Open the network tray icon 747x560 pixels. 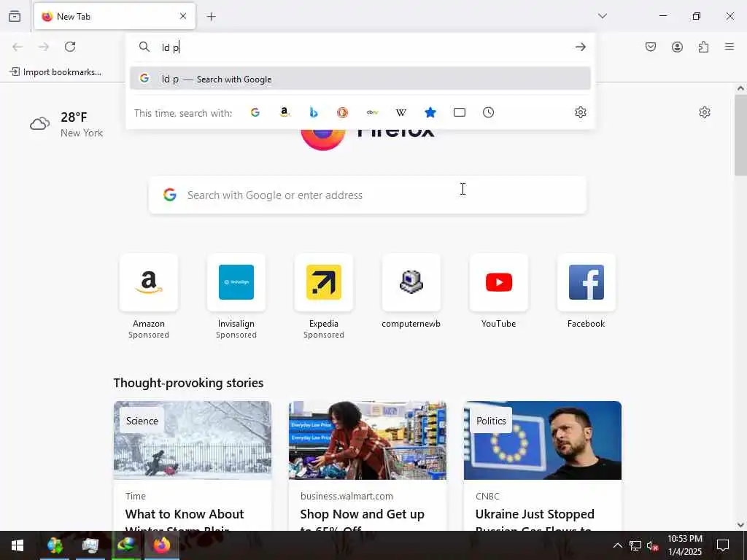(x=635, y=545)
